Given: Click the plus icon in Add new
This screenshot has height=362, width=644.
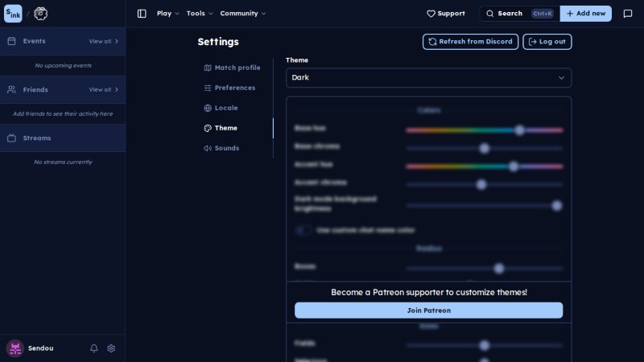Looking at the screenshot, I should (570, 14).
